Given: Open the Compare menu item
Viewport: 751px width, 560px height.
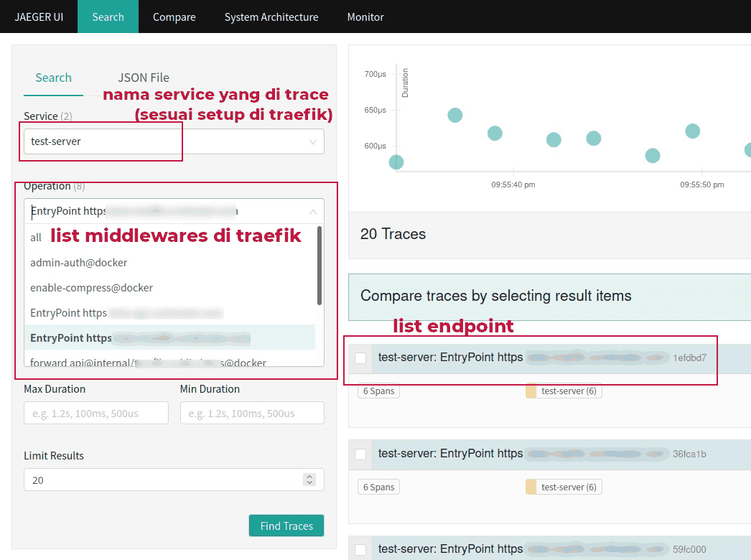Looking at the screenshot, I should [x=174, y=17].
